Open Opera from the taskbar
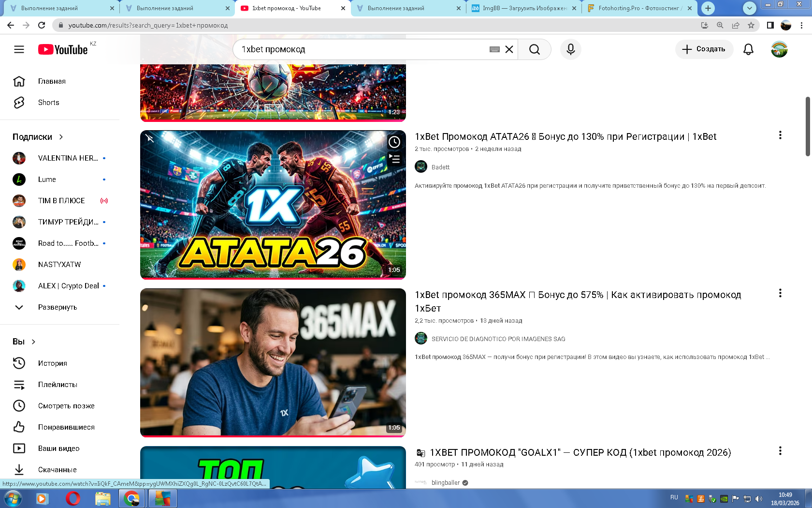812x508 pixels. [72, 498]
